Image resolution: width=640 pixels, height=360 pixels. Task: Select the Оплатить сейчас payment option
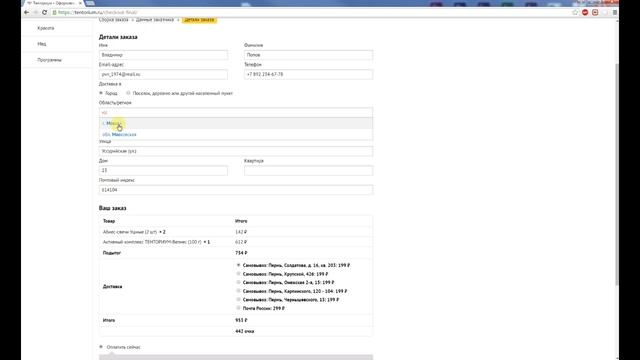(x=101, y=347)
